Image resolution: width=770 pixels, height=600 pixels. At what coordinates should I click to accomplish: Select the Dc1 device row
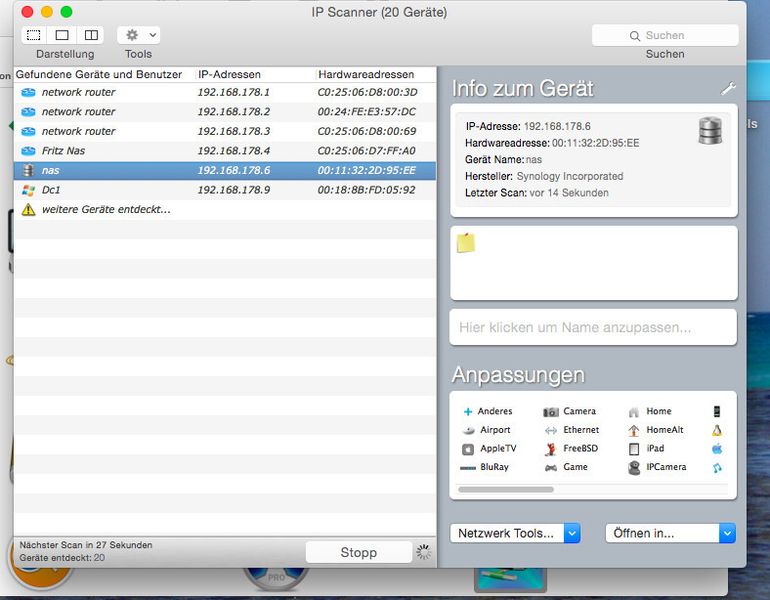click(225, 190)
